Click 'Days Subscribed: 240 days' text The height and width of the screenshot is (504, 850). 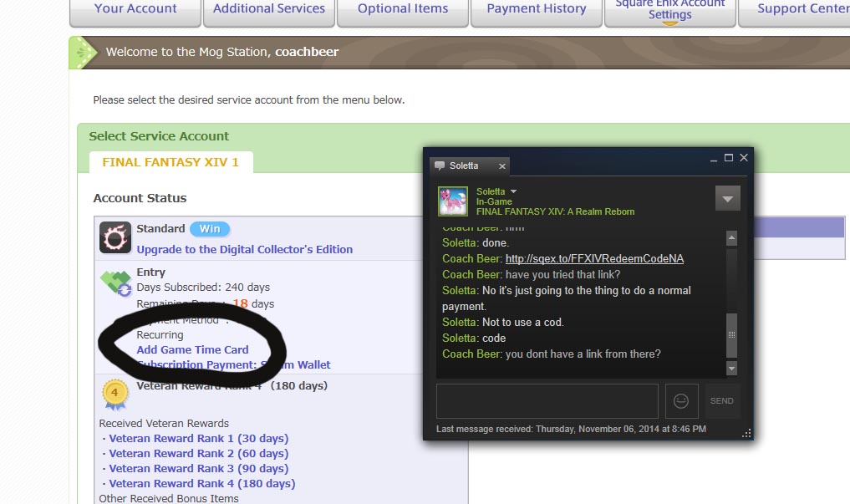[203, 288]
